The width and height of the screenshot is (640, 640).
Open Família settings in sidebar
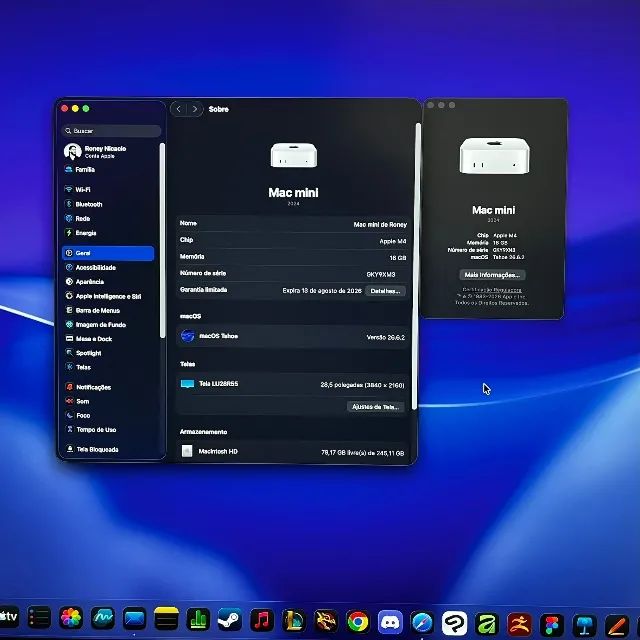tap(108, 169)
